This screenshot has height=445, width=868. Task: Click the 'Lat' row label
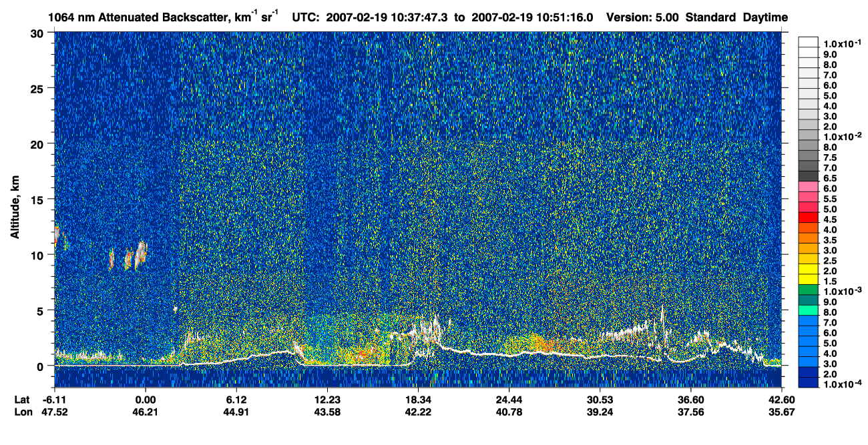(21, 399)
